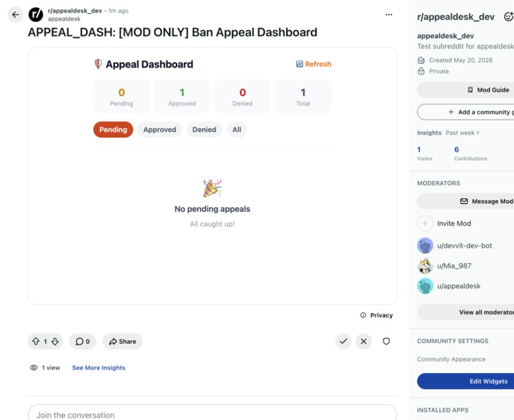Viewport: 514px width, 420px height.
Task: Remove the post with the X icon
Action: 364,342
